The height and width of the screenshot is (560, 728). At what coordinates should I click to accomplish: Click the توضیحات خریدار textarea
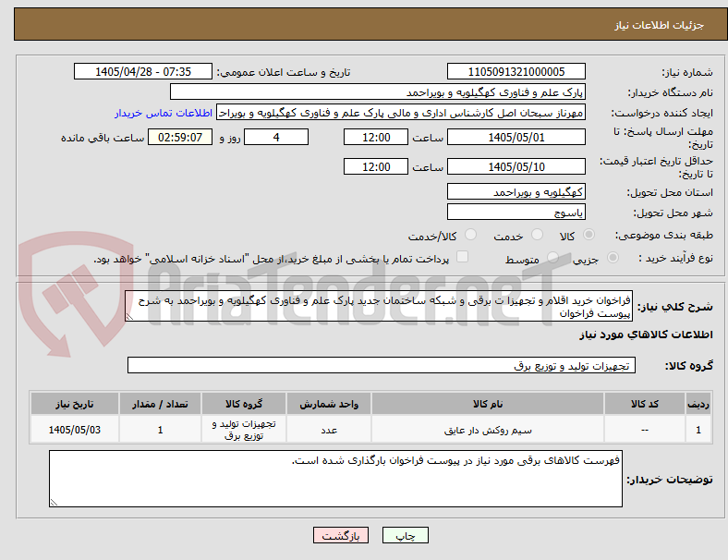(x=335, y=479)
